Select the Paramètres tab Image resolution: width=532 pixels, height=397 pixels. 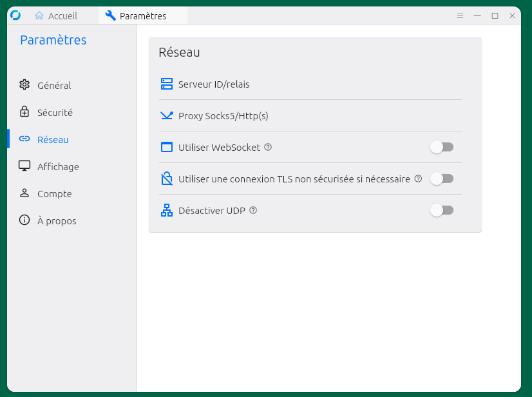click(143, 15)
